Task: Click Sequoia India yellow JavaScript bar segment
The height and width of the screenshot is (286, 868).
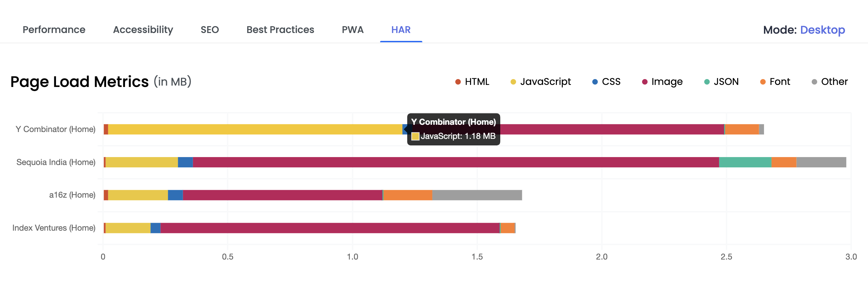Action: pyautogui.click(x=141, y=162)
